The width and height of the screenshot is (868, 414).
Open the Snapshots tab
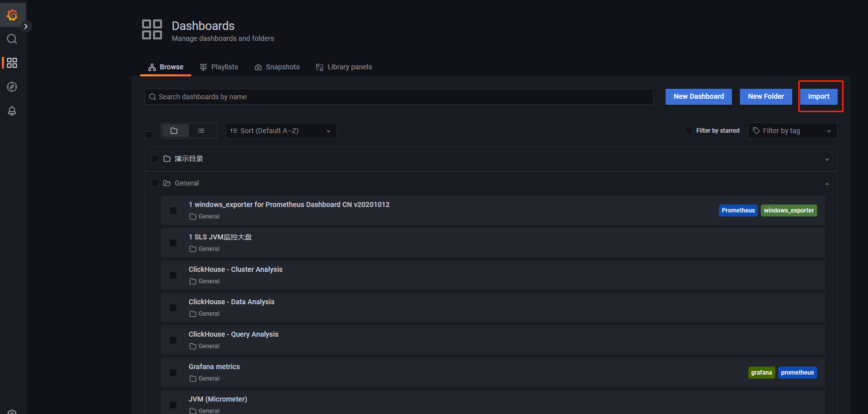[x=277, y=67]
